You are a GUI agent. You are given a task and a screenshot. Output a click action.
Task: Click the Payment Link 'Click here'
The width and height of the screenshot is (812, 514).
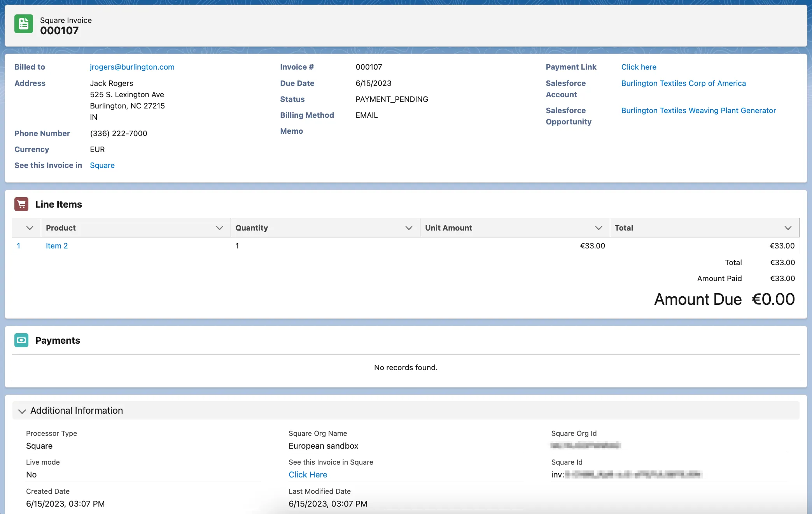point(639,67)
